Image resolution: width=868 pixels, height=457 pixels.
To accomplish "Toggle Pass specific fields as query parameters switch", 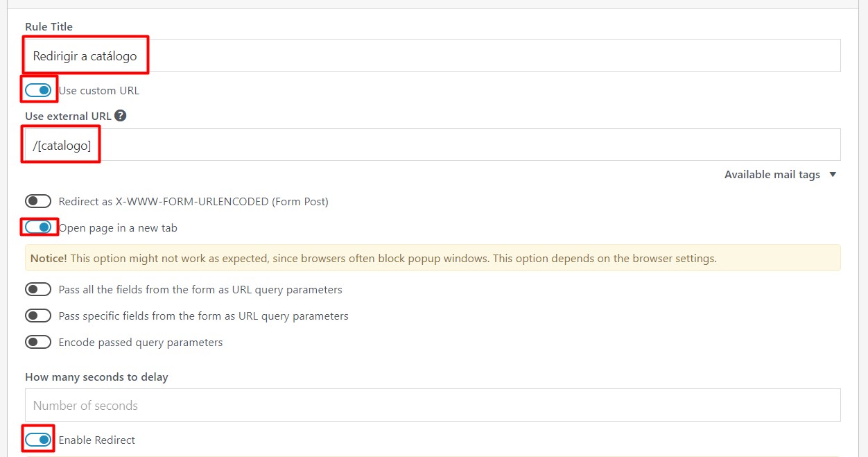I will click(x=38, y=316).
